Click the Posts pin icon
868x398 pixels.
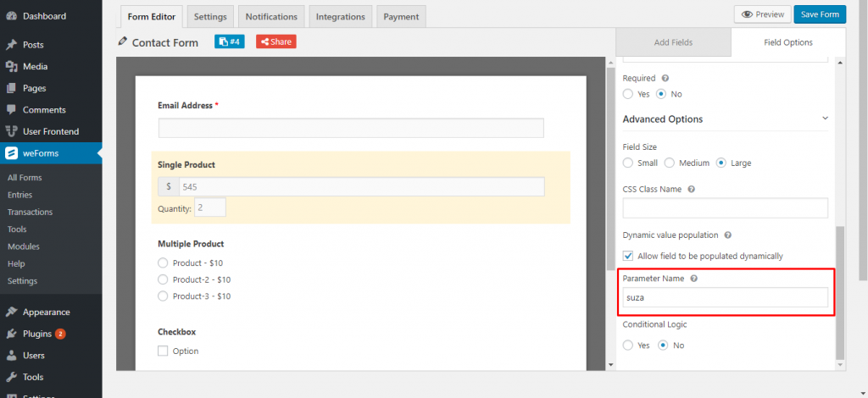[11, 45]
